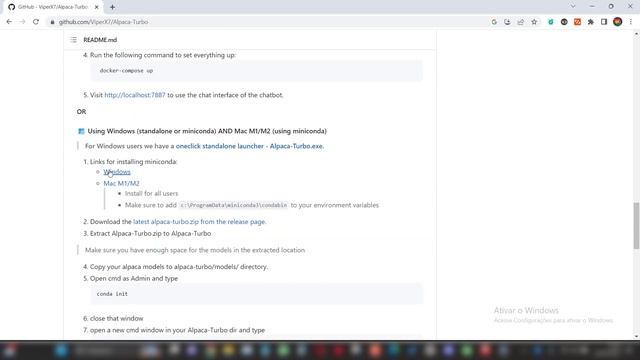This screenshot has height=360, width=640.
Task: Click the orange extension icon
Action: pyautogui.click(x=577, y=22)
